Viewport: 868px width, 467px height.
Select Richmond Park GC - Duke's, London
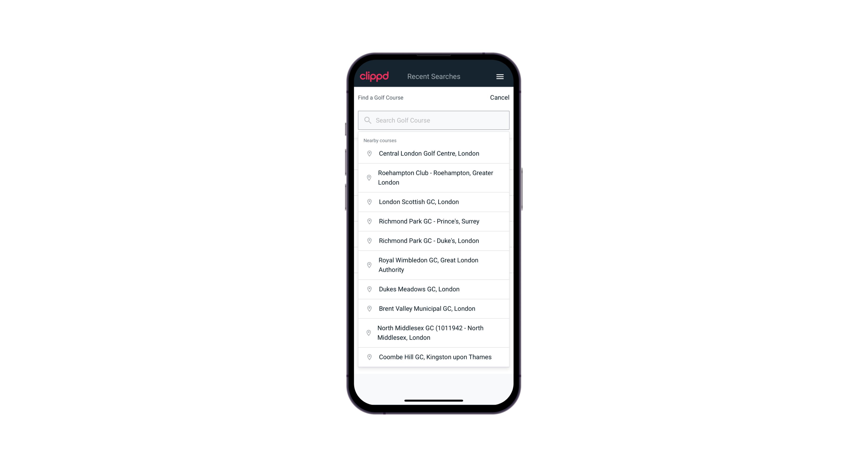tap(434, 240)
